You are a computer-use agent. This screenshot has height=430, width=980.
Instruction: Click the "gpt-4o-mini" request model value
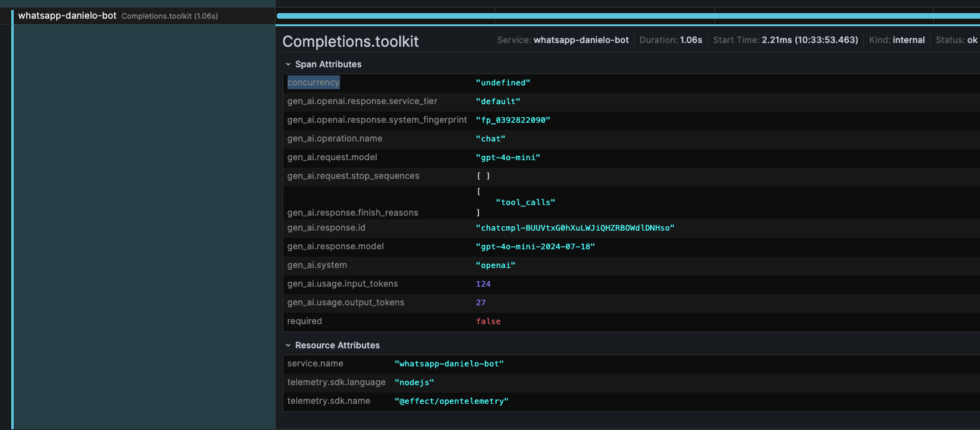pyautogui.click(x=508, y=158)
